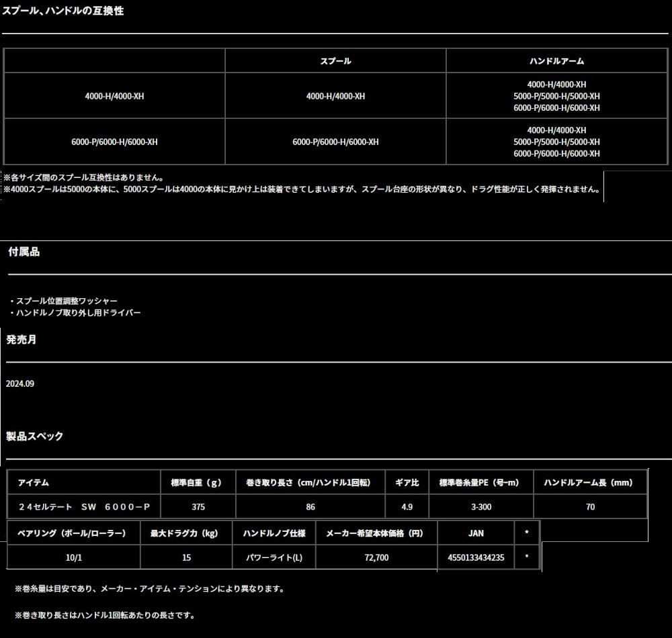
Task: Click the 発売月 heading
Action: [22, 340]
